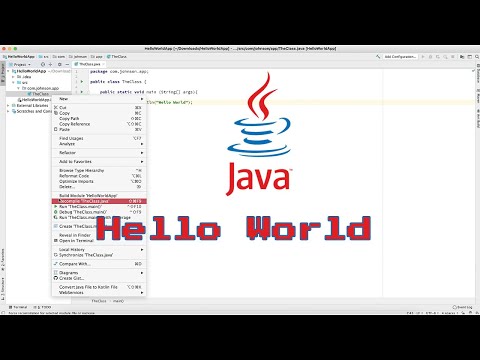Viewport: 480px width, 360px height.
Task: Select Create Gist... in the context menu
Action: (x=99, y=278)
